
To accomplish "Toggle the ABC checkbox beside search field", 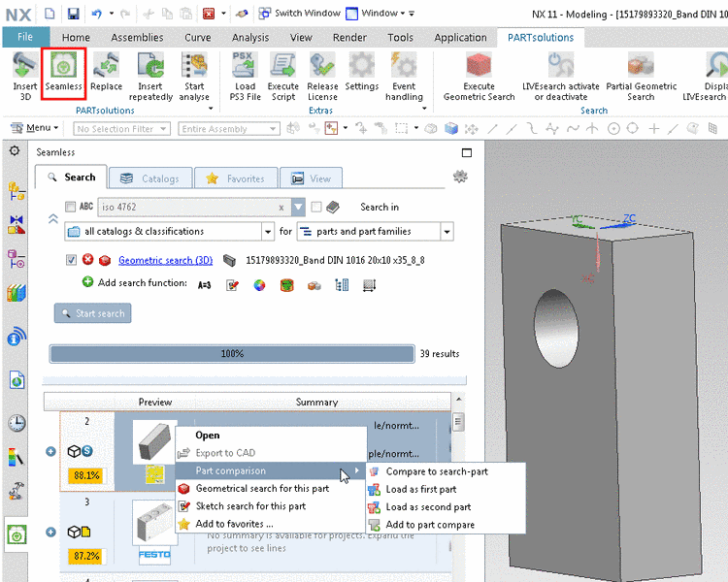I will 70,207.
